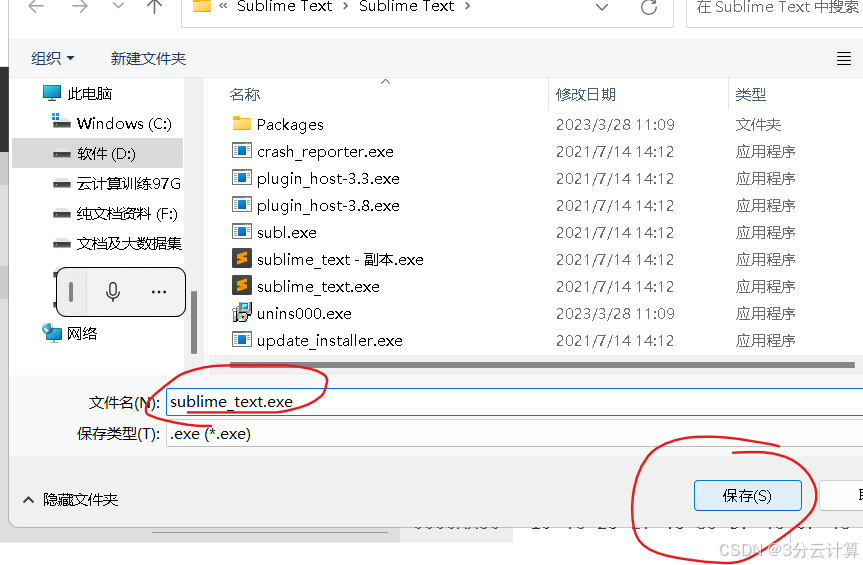Select 云计算训练97G drive

coord(117,184)
